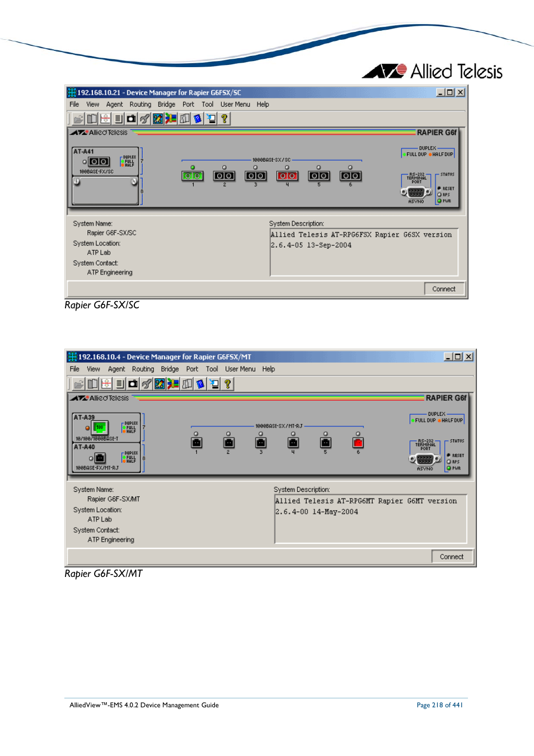Click the link/chain icon in G6FSX/MT toolbar
This screenshot has width=534, height=756.
146,384
